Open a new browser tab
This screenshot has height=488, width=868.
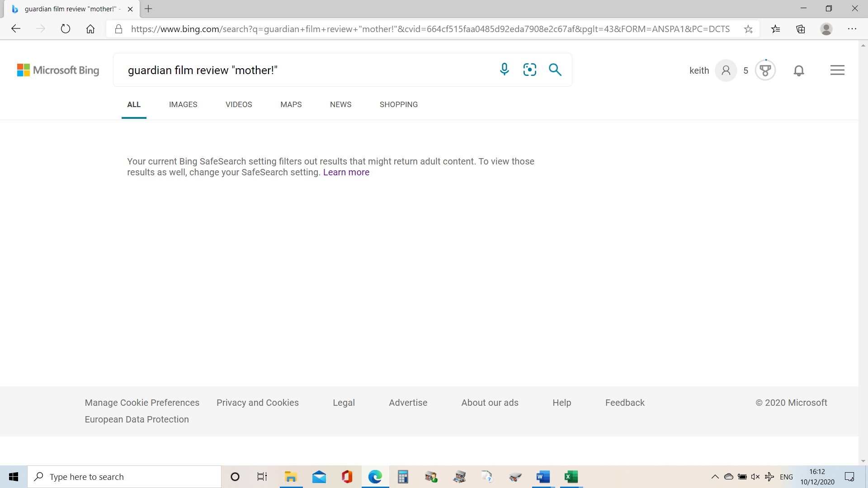148,9
